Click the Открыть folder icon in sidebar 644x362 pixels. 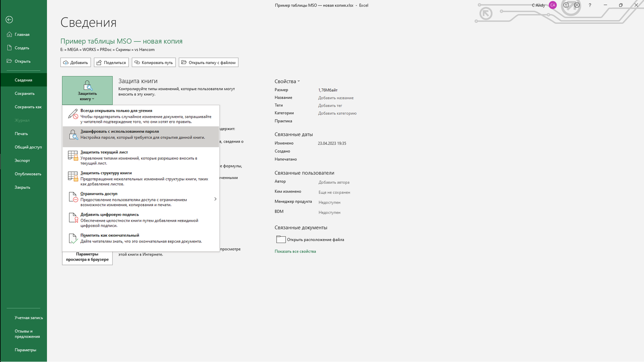[9, 61]
